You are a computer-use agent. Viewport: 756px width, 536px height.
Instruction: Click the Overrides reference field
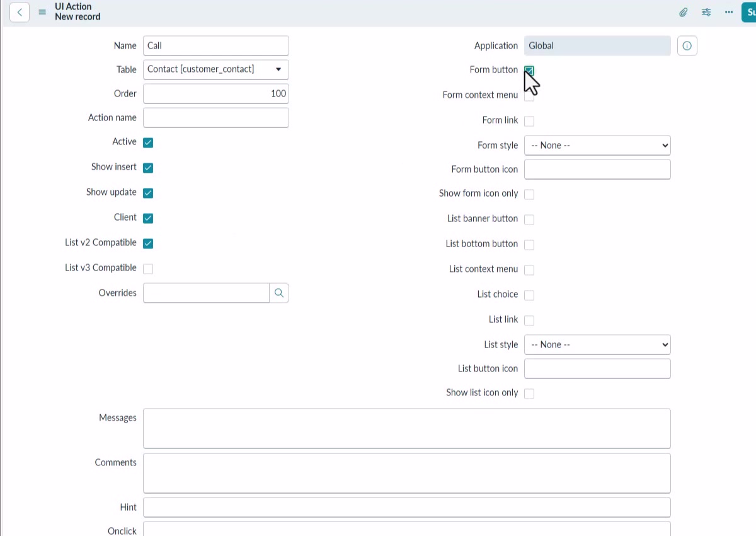pos(206,293)
